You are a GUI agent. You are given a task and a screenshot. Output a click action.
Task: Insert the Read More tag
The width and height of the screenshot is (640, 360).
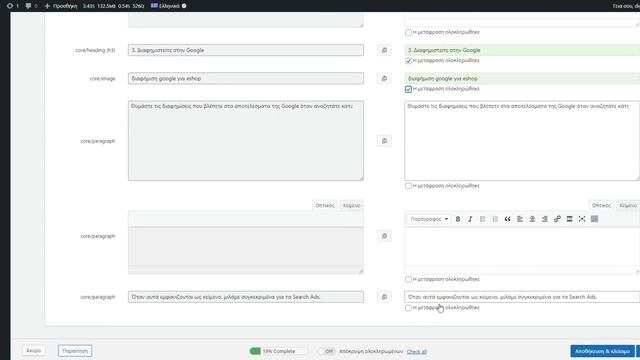[x=569, y=219]
